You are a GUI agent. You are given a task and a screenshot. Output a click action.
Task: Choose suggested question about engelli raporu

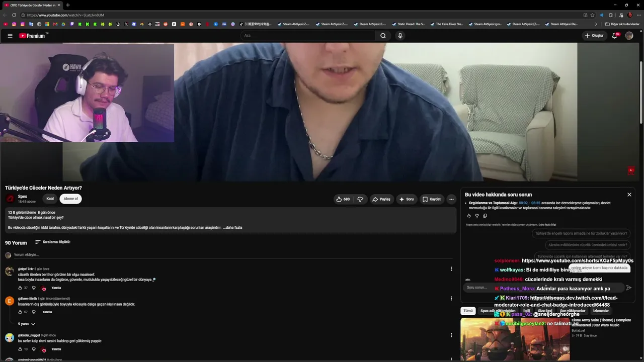click(x=581, y=233)
